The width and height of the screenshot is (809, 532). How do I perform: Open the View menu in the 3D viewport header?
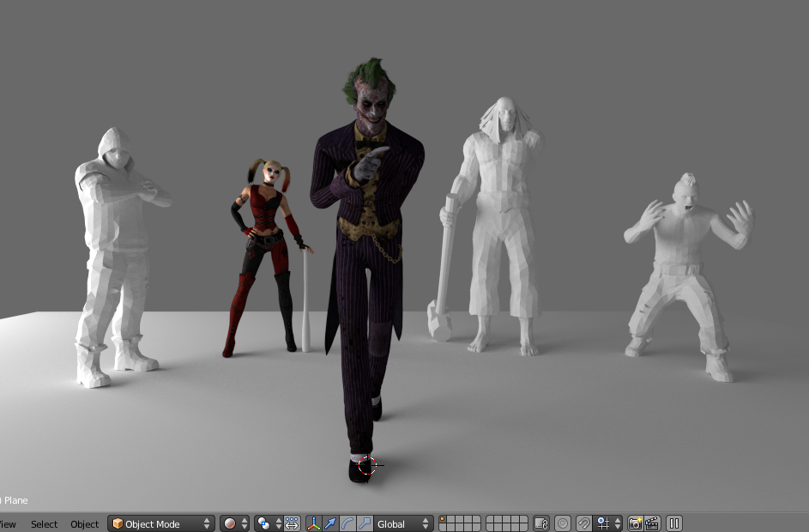(x=8, y=524)
